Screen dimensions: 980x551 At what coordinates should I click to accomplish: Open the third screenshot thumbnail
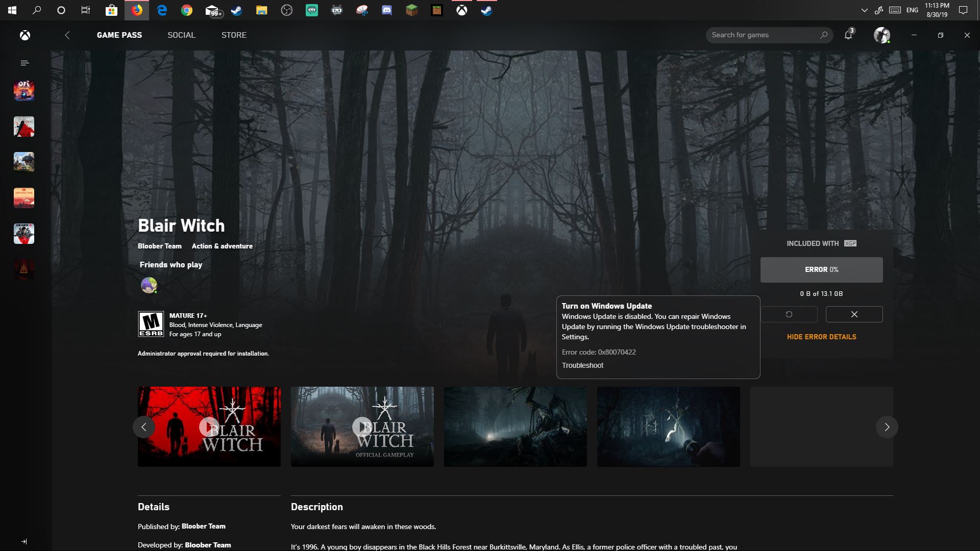515,427
